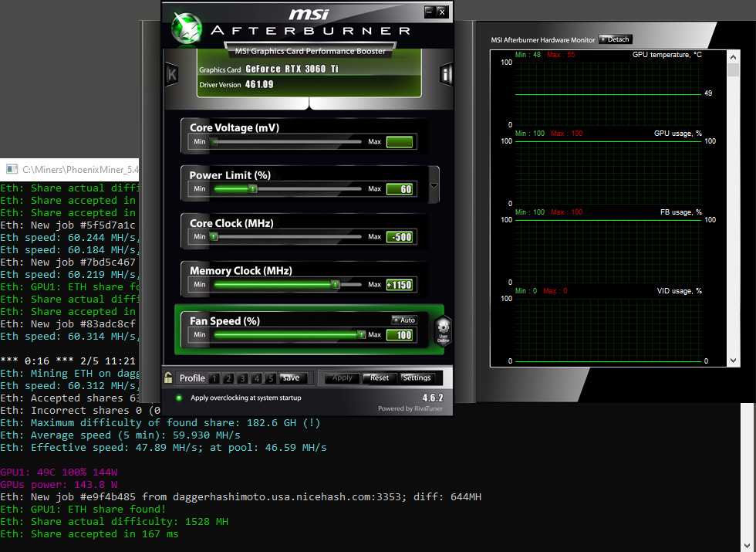Click the PhoenixMiner console window icon
The width and height of the screenshot is (756, 552).
coord(12,169)
